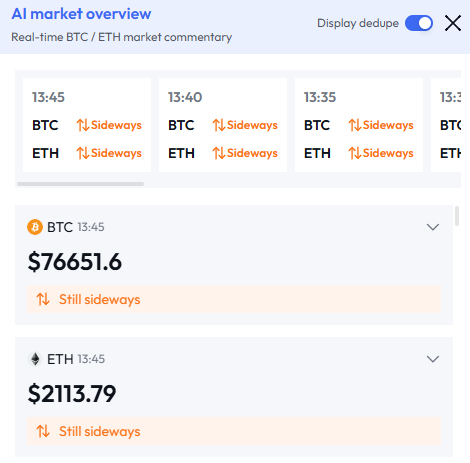Click BTC Sideways status in 13:35 card
This screenshot has width=470, height=463.
tap(381, 125)
